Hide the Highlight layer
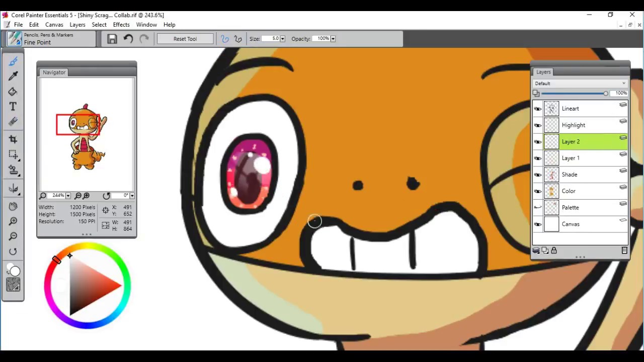The image size is (644, 362). point(538,125)
